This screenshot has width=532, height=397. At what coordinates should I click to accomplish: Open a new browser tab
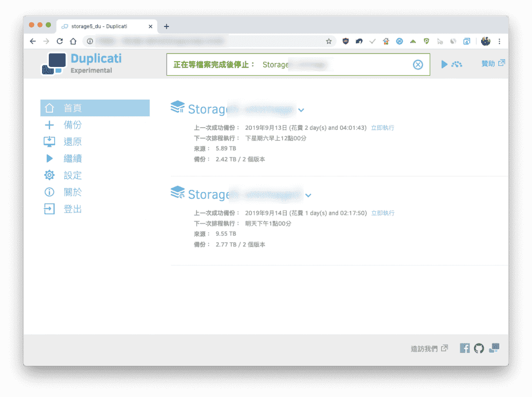click(166, 26)
